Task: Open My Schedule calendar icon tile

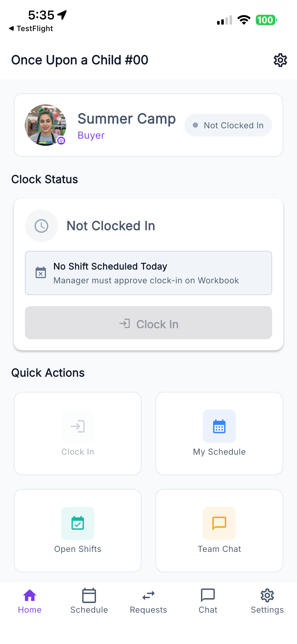Action: click(x=219, y=433)
